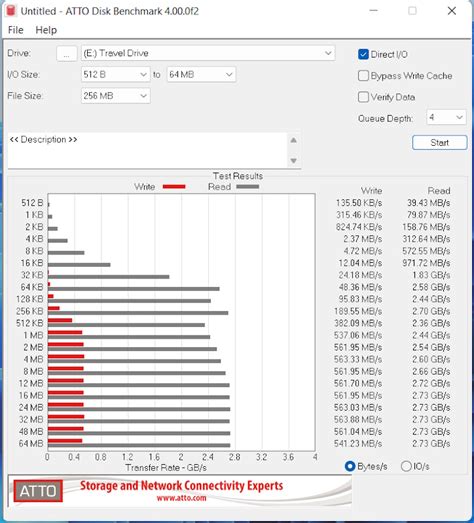Open the Queue Depth dropdown

pos(446,117)
